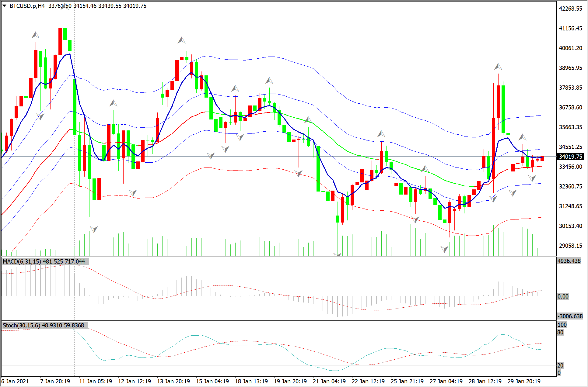Select the leftmost up fractal arrow on chart
Image resolution: width=588 pixels, height=387 pixels.
36,35
